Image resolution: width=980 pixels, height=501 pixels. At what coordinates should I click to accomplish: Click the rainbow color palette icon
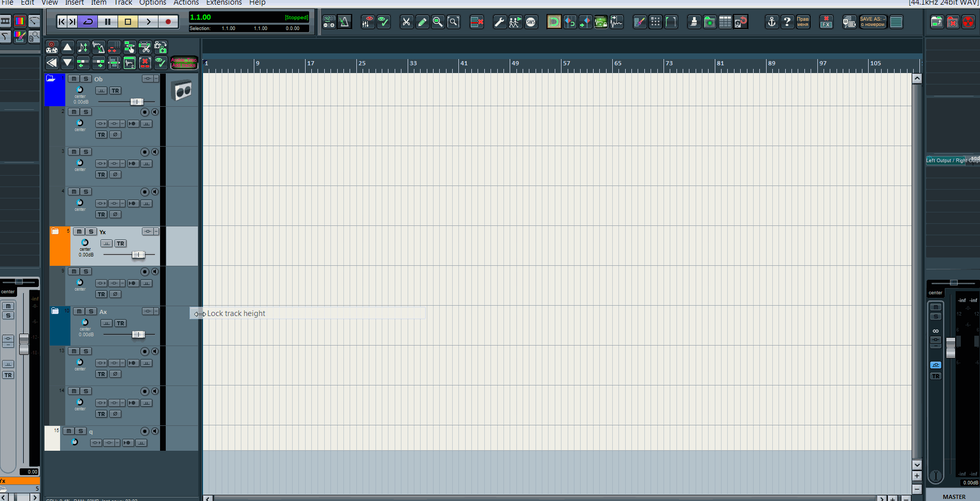[x=20, y=21]
